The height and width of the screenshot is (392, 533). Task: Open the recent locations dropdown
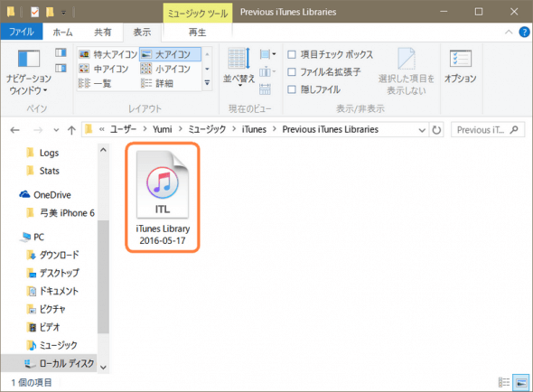[x=56, y=130]
